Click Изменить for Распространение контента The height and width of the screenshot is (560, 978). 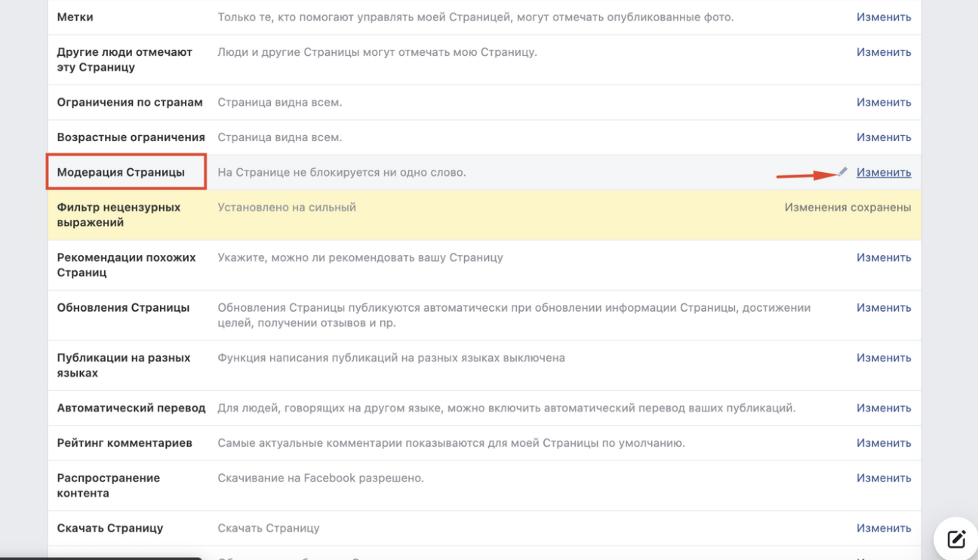point(883,478)
